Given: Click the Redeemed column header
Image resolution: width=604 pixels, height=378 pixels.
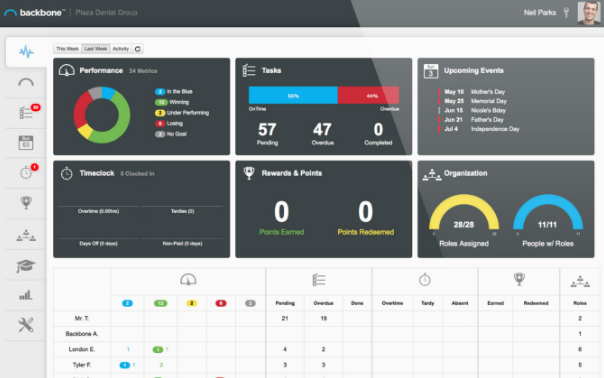Looking at the screenshot, I should (536, 303).
